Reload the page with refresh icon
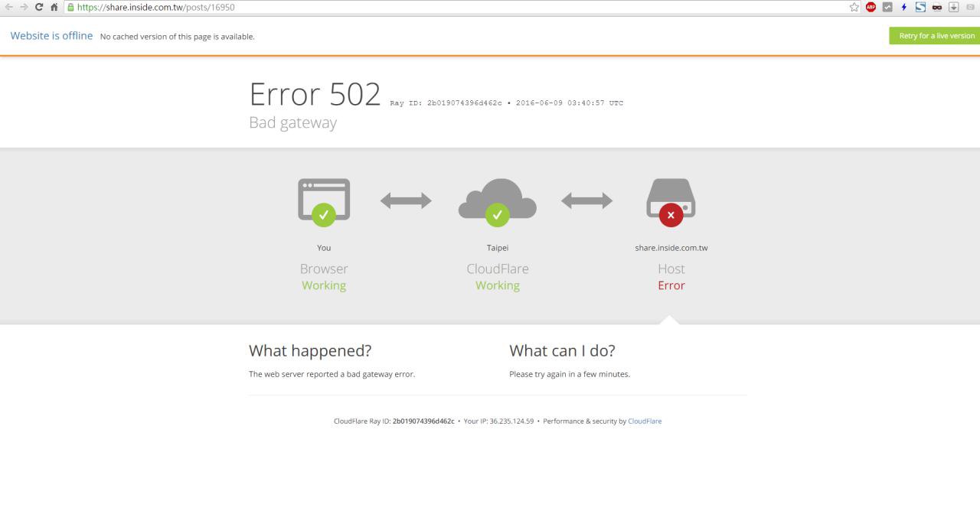The width and height of the screenshot is (980, 511). [40, 8]
